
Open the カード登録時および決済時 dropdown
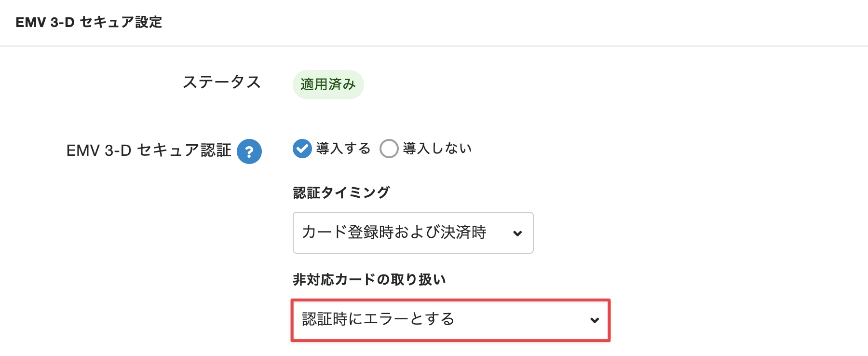[x=413, y=233]
